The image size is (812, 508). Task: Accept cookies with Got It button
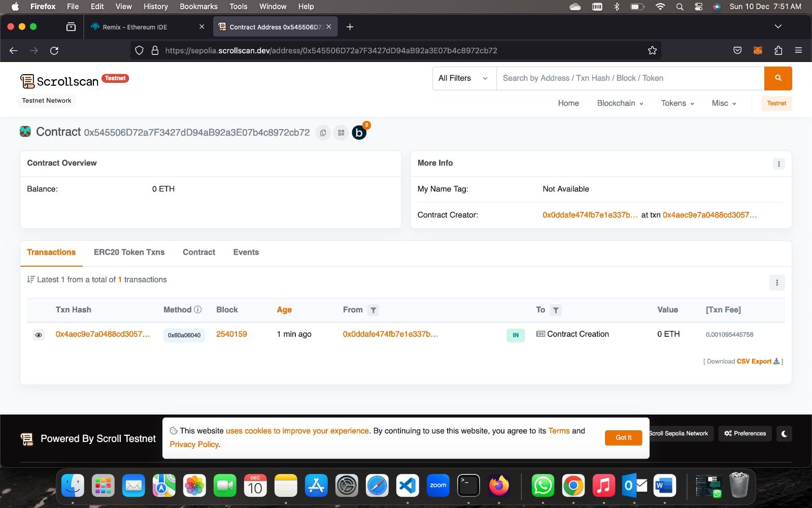click(x=623, y=437)
